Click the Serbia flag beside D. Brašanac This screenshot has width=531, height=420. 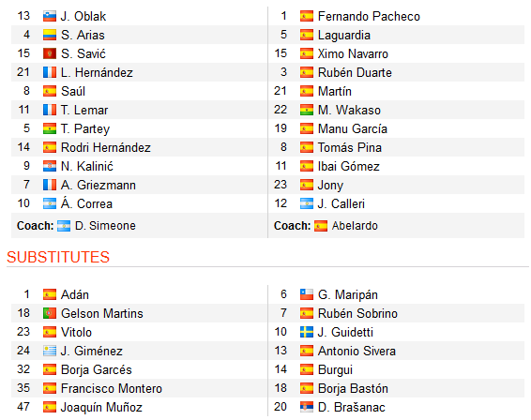pos(307,407)
